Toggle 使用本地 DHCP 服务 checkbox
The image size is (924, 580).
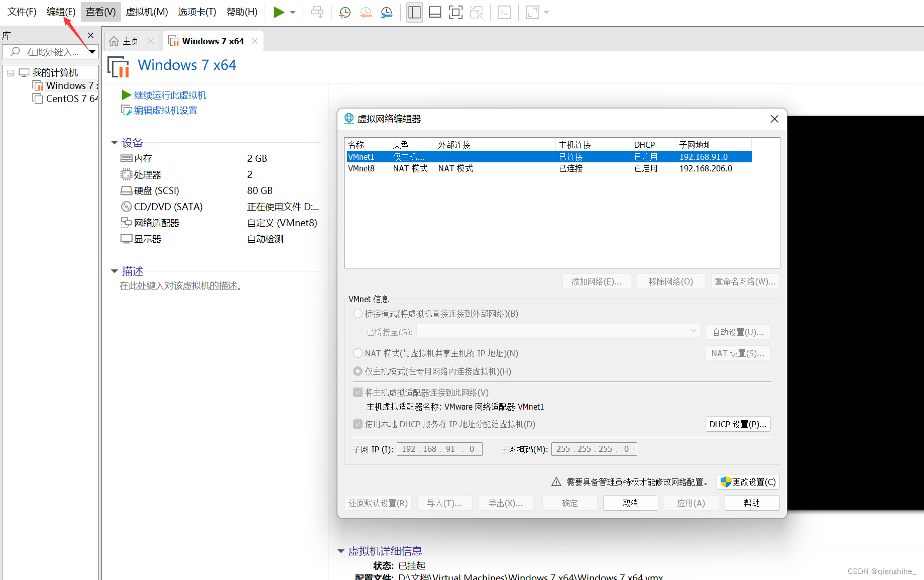click(358, 424)
